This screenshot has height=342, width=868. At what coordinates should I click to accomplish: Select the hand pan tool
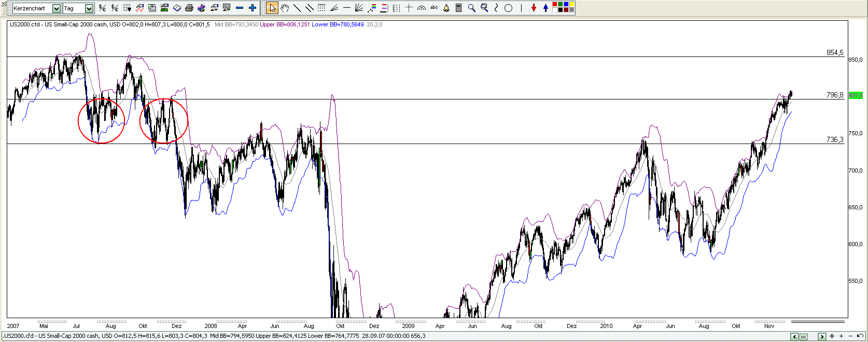[x=285, y=8]
